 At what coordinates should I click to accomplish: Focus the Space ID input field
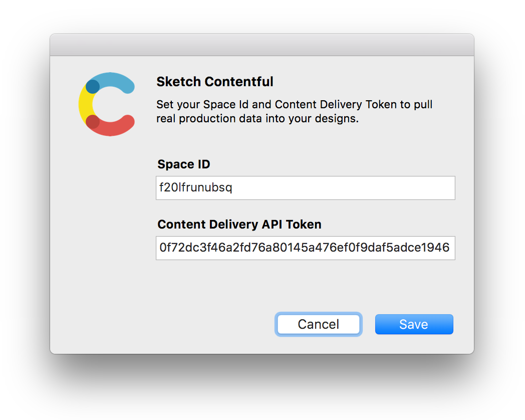[306, 188]
